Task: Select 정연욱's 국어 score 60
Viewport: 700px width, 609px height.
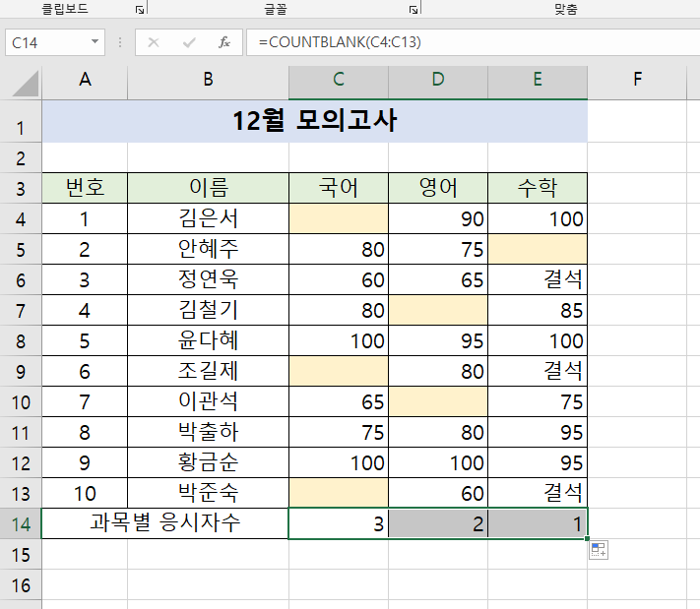Action: click(339, 279)
